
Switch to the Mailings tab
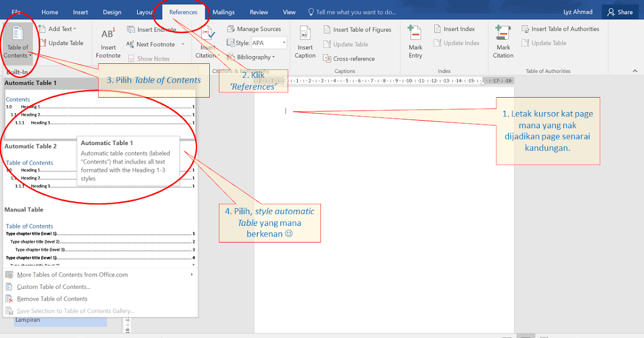pos(223,12)
